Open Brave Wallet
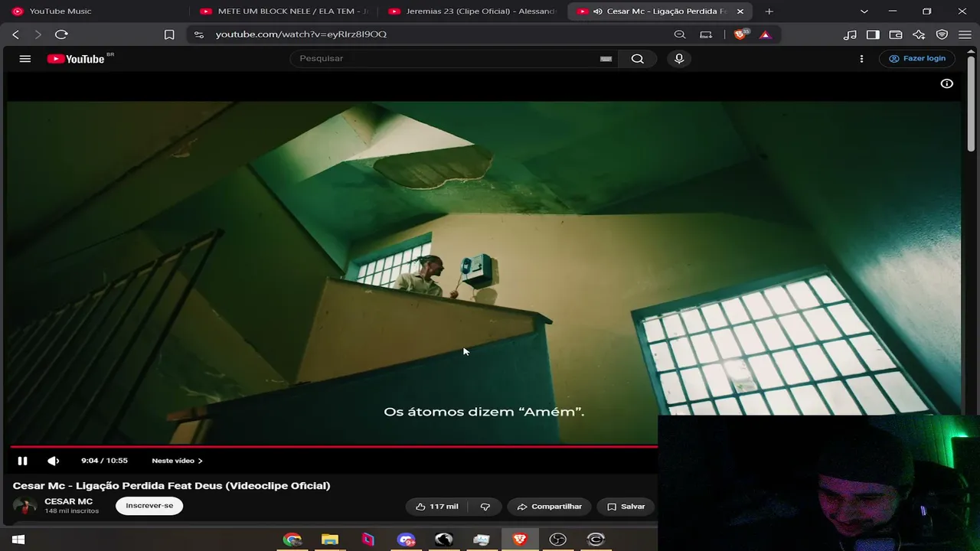980x551 pixels. [896, 34]
